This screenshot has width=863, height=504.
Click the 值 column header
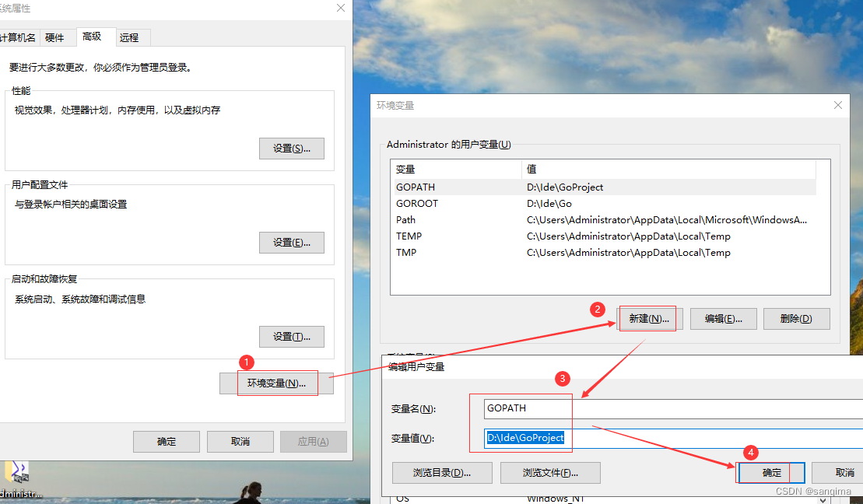click(668, 170)
